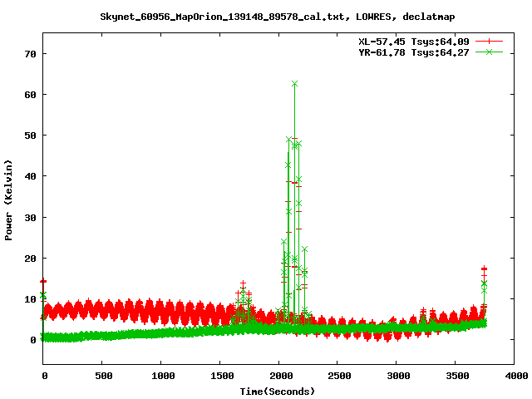This screenshot has width=532, height=399.
Task: Click the 10 tick label on y-axis
Action: click(x=30, y=298)
